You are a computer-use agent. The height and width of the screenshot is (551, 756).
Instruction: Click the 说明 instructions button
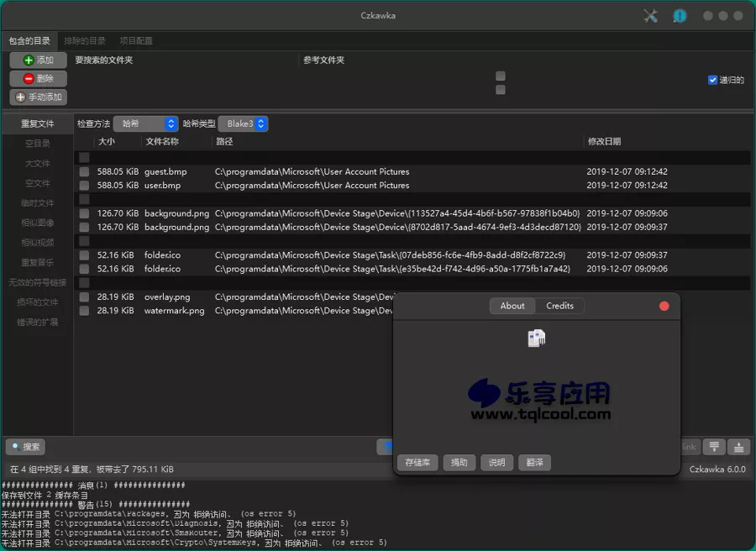[496, 462]
